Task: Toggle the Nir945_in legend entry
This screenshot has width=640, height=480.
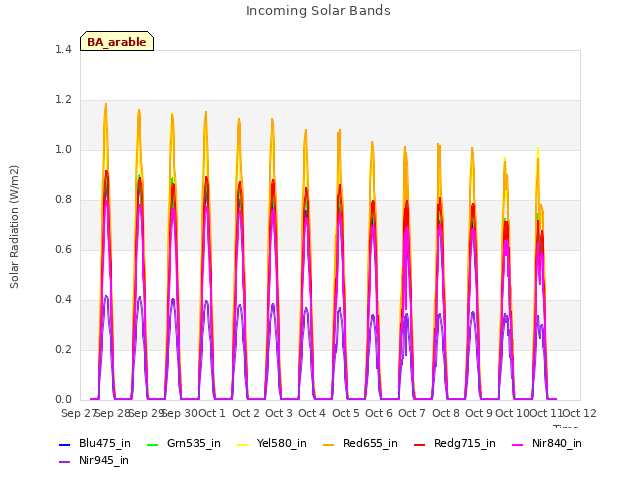Action: [94, 460]
